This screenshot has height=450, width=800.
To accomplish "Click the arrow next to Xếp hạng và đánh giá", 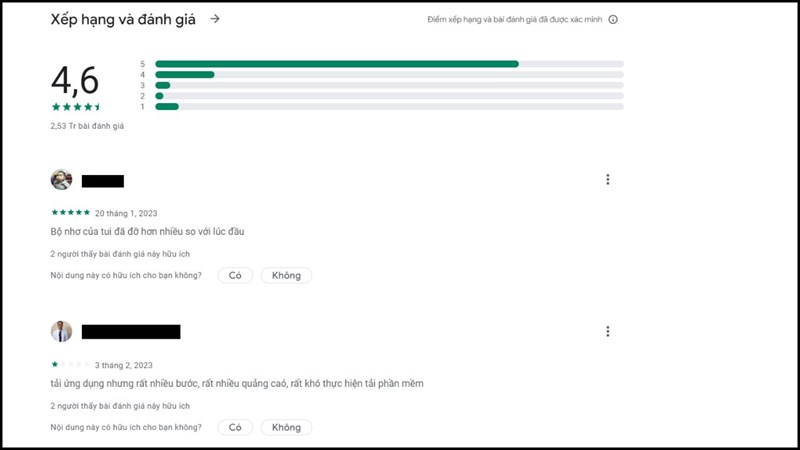I will (x=215, y=19).
